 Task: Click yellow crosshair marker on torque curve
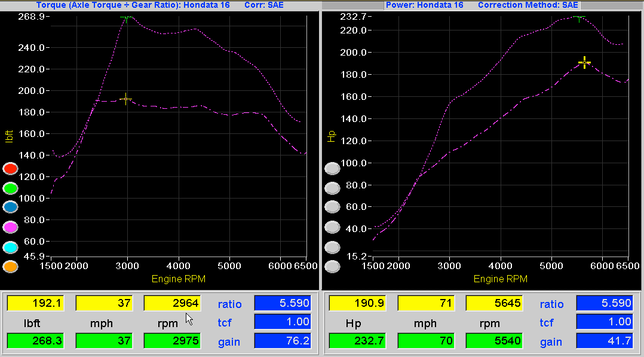point(125,99)
